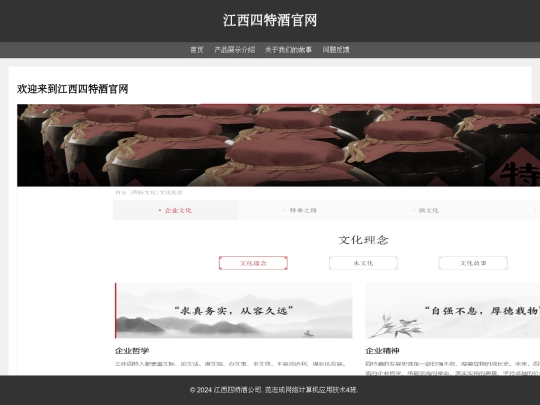Switch to the 特香之路 tab
The width and height of the screenshot is (540, 405).
coord(300,210)
